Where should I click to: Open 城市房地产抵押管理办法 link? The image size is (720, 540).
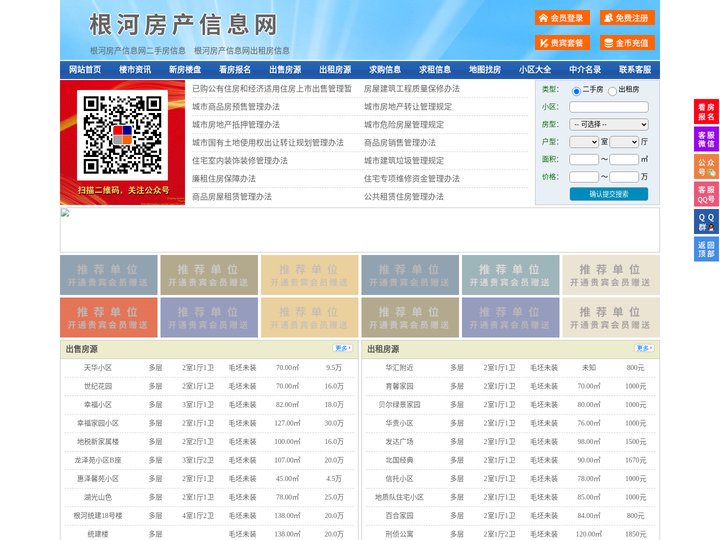[236, 124]
